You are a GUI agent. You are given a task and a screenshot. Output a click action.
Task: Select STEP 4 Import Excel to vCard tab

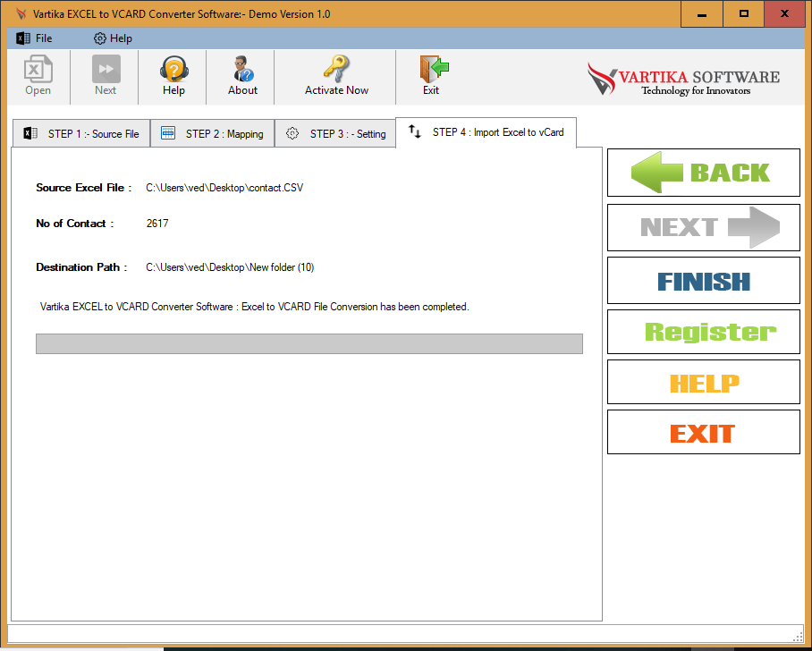coord(486,132)
